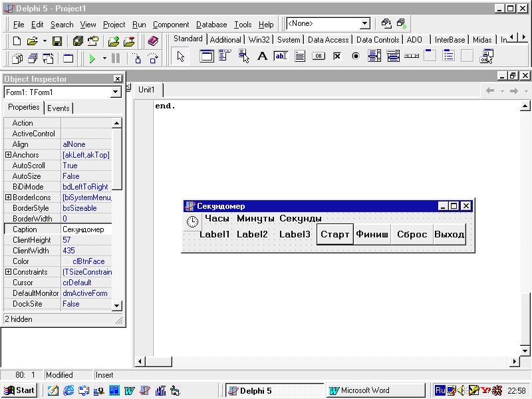Switch to the Events tab in Object Inspector
Viewport: 532px width, 399px height.
coord(59,108)
